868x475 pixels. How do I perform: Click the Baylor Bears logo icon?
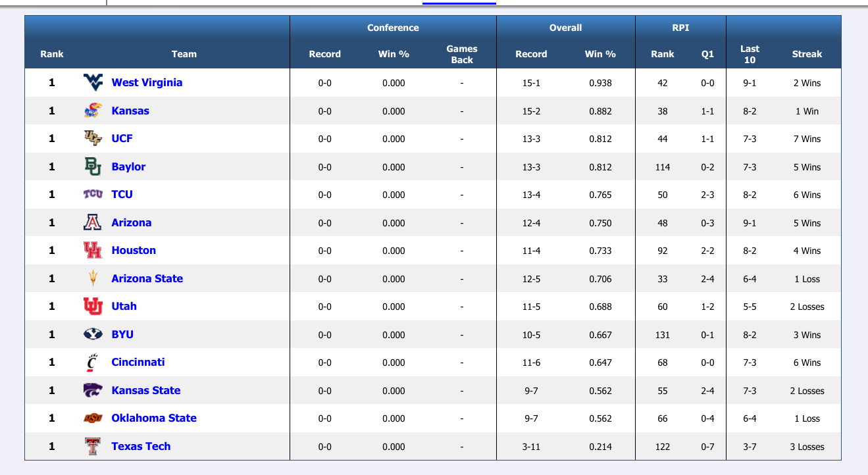point(93,166)
